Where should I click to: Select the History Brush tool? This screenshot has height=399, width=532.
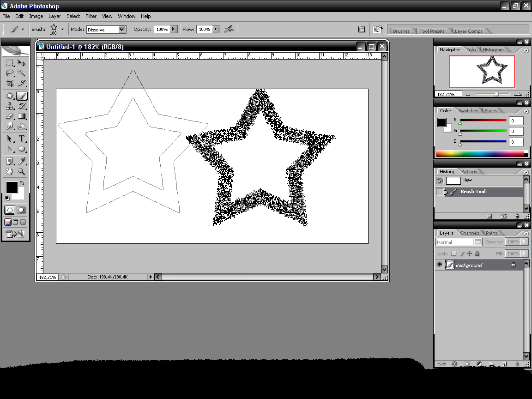pyautogui.click(x=21, y=106)
